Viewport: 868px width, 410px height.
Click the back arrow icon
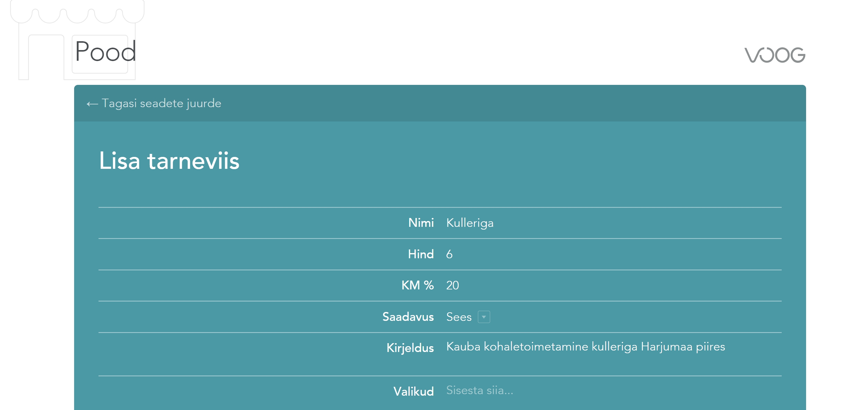point(92,104)
